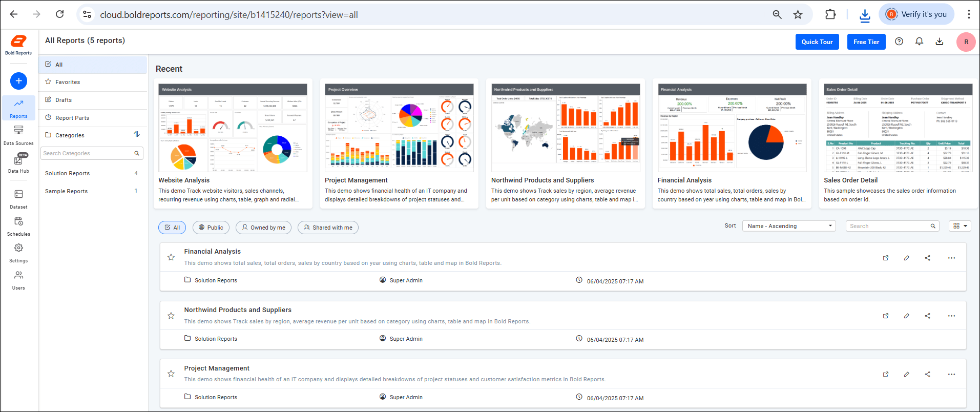Select All in the reports menu
The width and height of the screenshot is (980, 412).
93,65
